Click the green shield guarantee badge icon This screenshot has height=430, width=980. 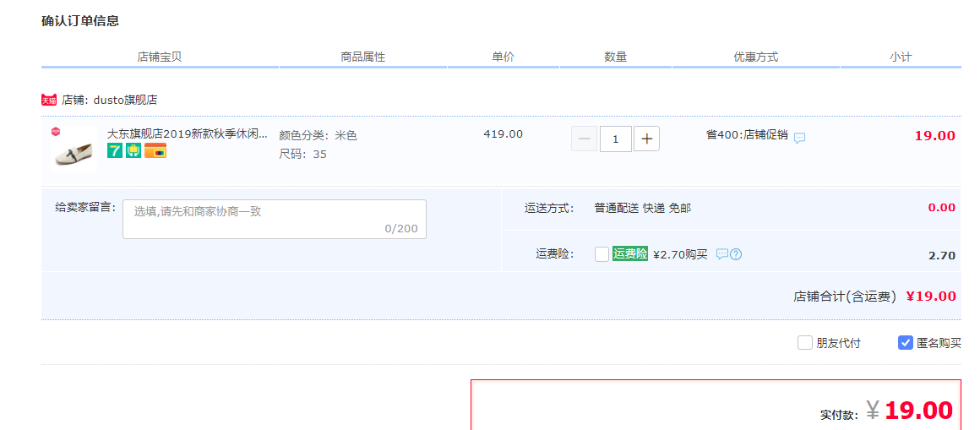pyautogui.click(x=133, y=150)
